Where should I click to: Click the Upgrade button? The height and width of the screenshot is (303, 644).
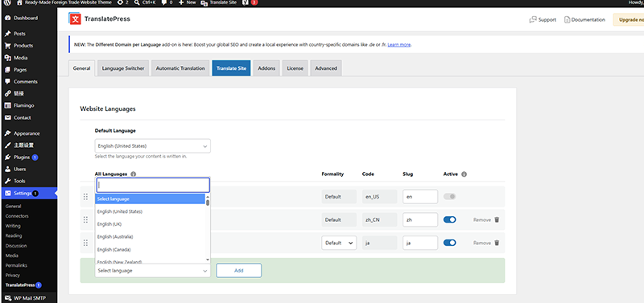(629, 19)
